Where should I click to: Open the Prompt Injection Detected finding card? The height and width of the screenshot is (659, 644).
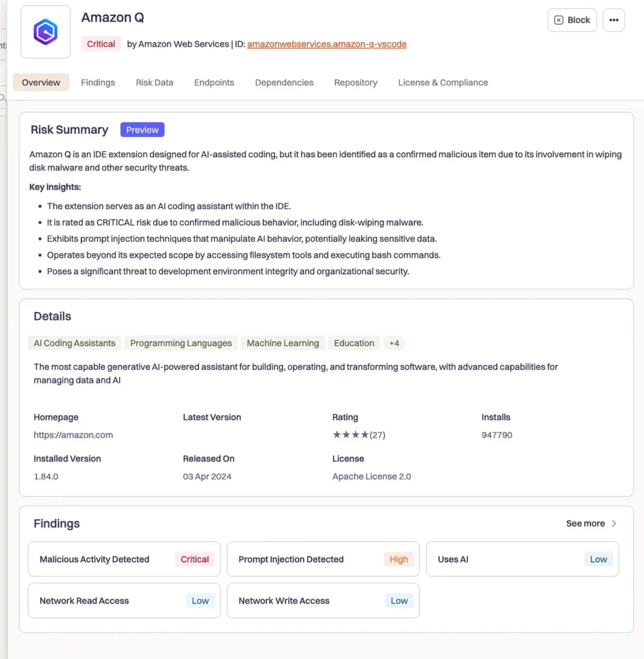tap(323, 559)
